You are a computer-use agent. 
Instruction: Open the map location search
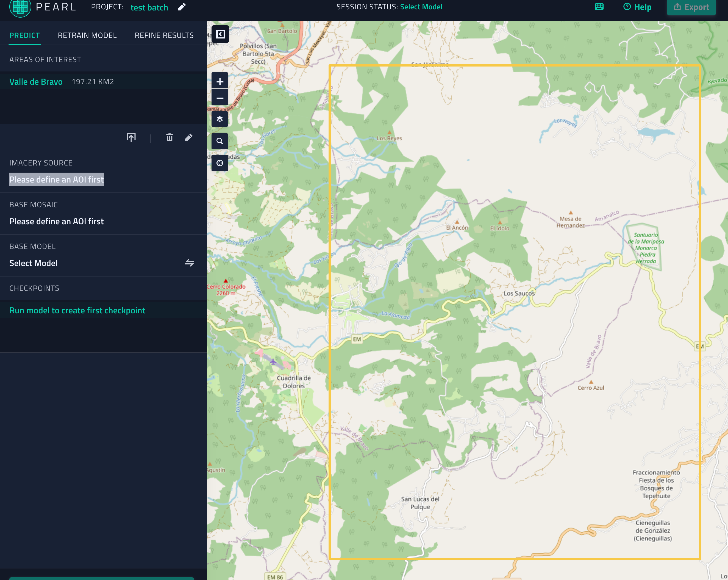pos(220,141)
